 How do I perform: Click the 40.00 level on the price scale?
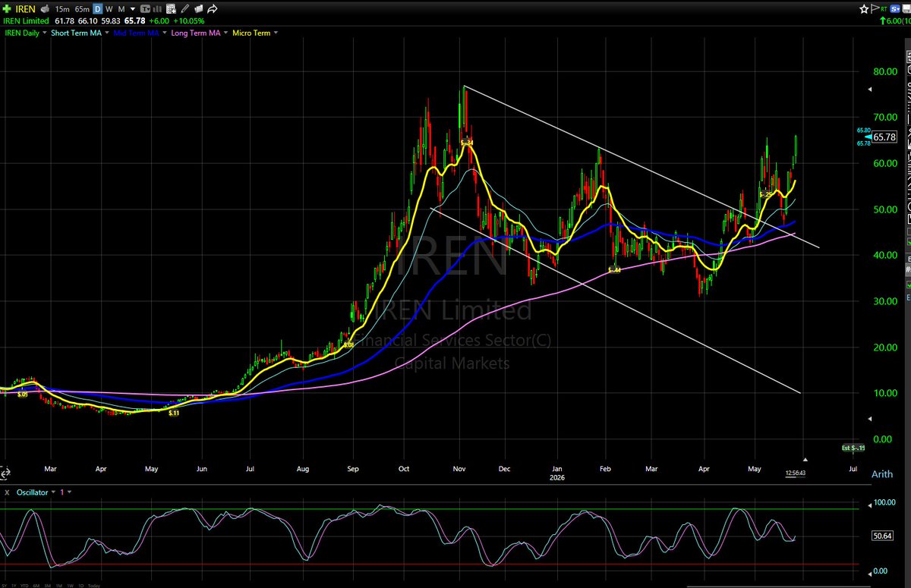coord(884,256)
